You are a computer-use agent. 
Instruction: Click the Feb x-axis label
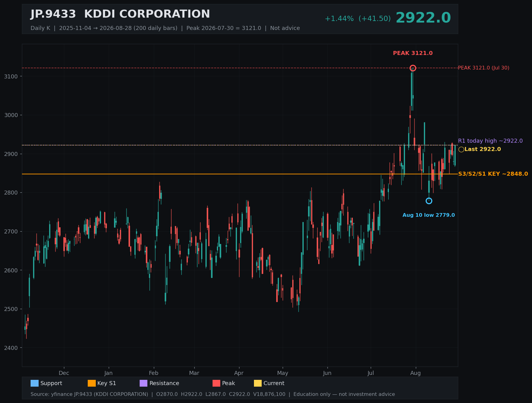pos(154,373)
